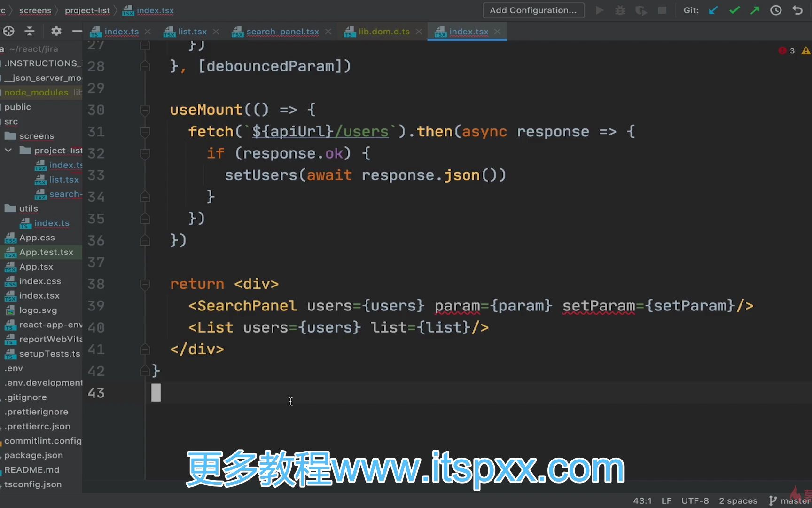
Task: Close the search-panel.tsx tab
Action: pyautogui.click(x=328, y=32)
